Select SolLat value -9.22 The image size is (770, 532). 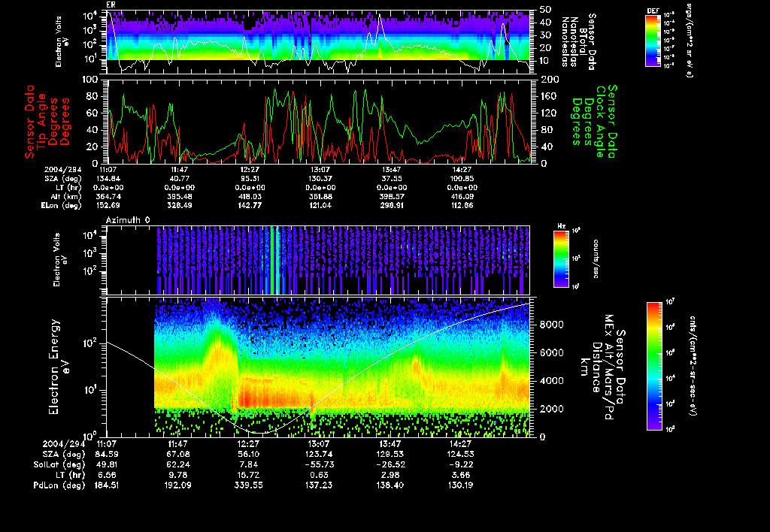(x=461, y=465)
